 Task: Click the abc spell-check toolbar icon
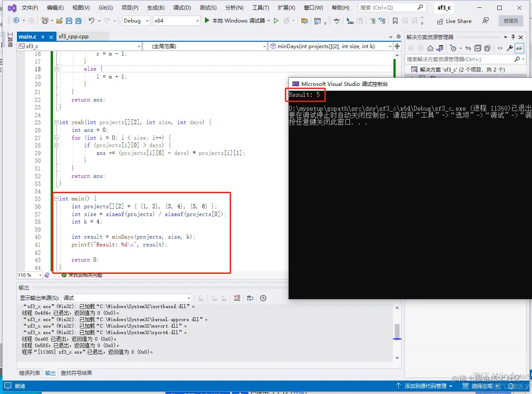point(337,20)
